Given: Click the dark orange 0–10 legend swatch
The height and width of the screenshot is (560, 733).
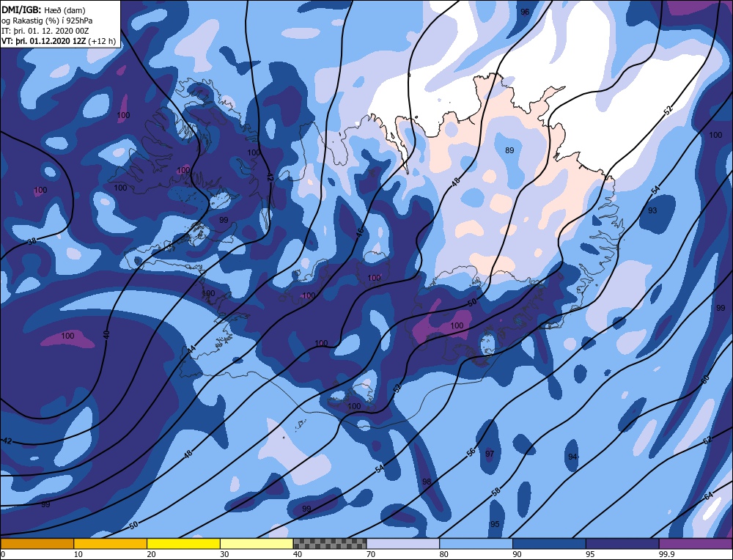Looking at the screenshot, I should coord(37,543).
